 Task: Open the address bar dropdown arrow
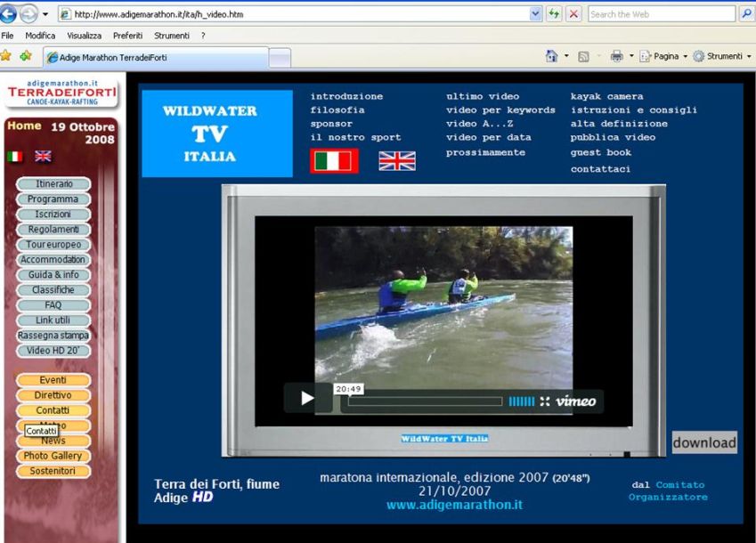[x=535, y=14]
